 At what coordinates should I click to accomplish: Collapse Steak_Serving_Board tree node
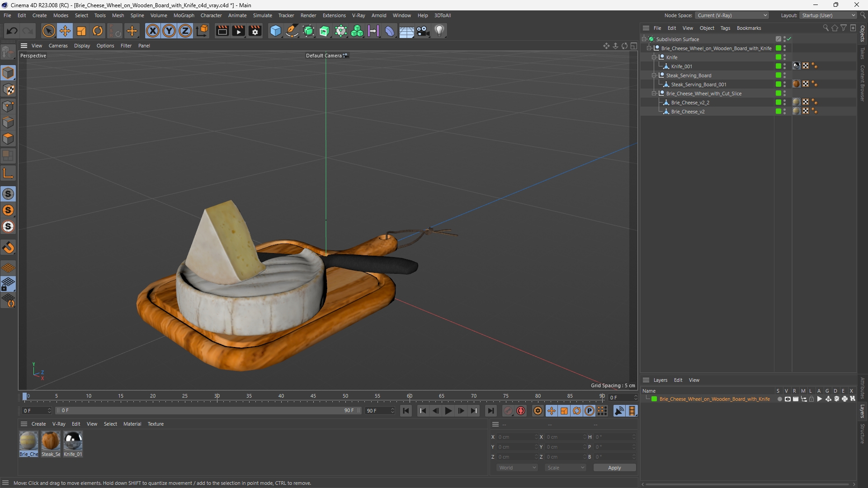[654, 75]
